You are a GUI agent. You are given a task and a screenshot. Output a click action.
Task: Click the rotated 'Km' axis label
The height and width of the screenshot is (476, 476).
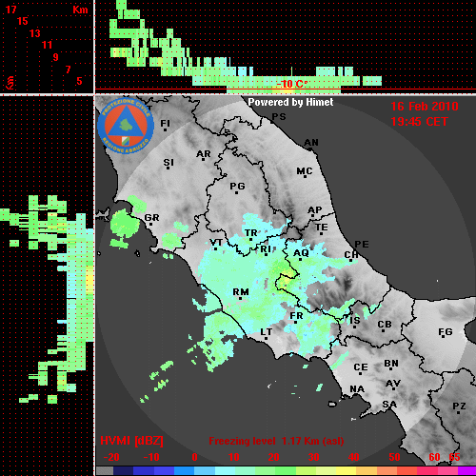[10, 82]
